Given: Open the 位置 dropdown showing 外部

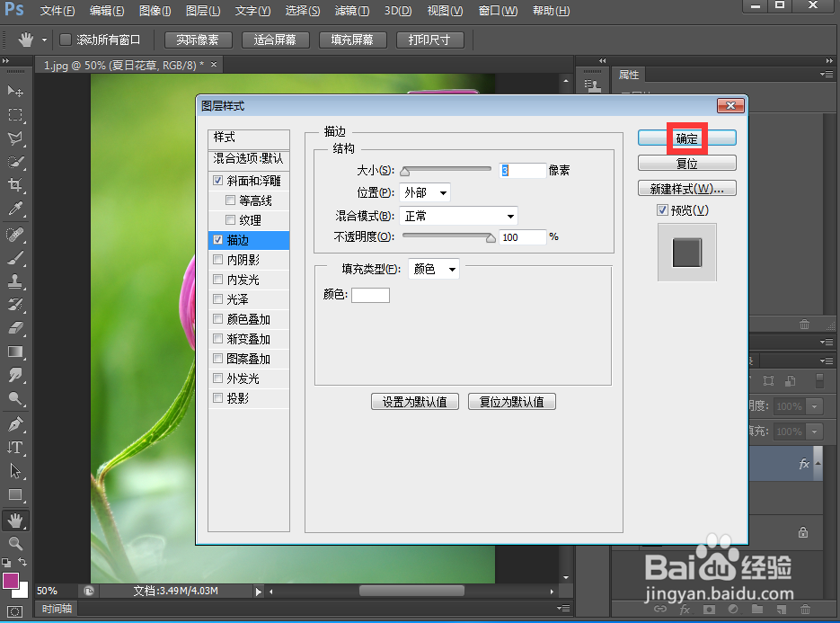Looking at the screenshot, I should click(x=425, y=191).
